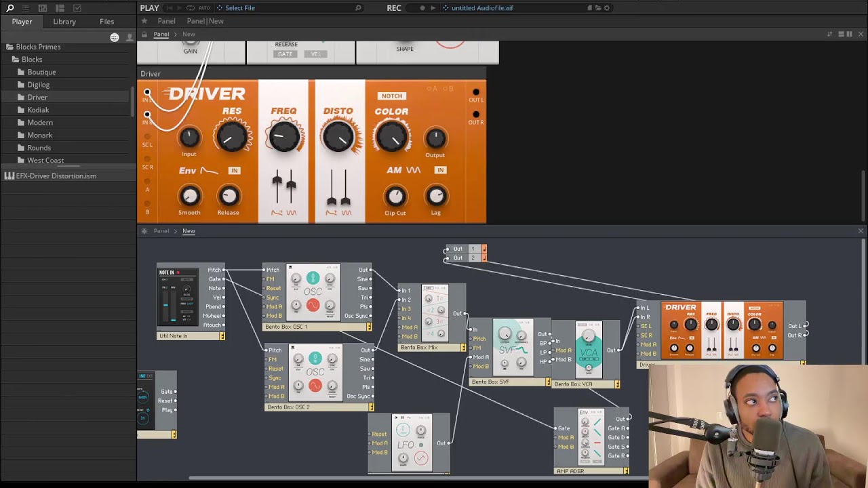Click the untitled Audiofile.aif name
This screenshot has height=488, width=868.
coord(482,8)
